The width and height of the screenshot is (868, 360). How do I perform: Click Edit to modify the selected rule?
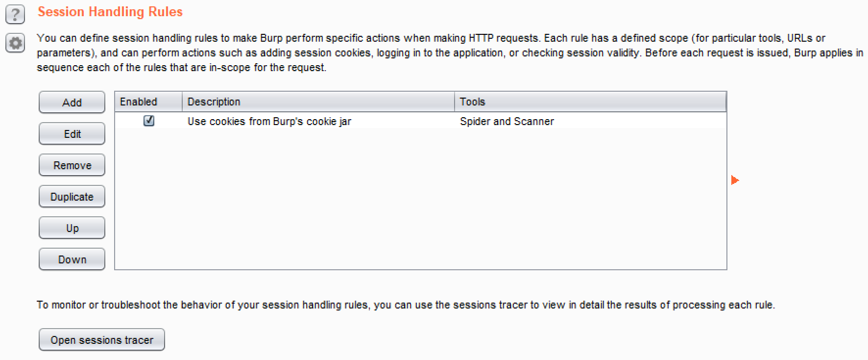[72, 134]
